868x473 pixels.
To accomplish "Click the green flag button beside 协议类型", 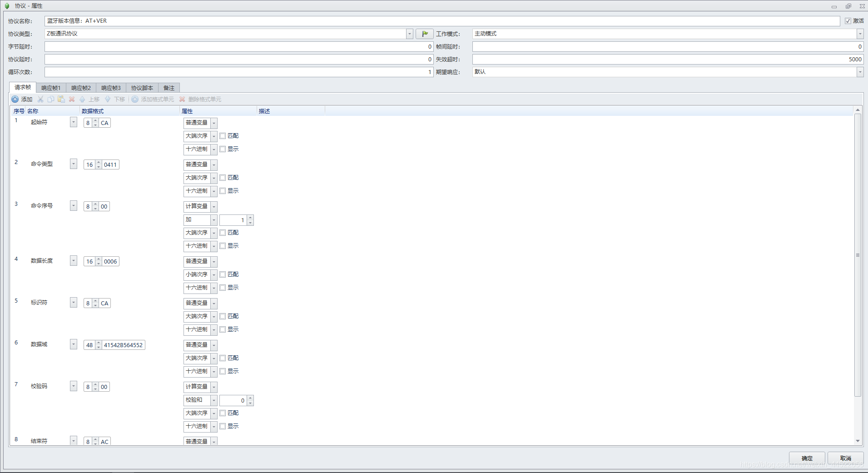I will [x=425, y=34].
